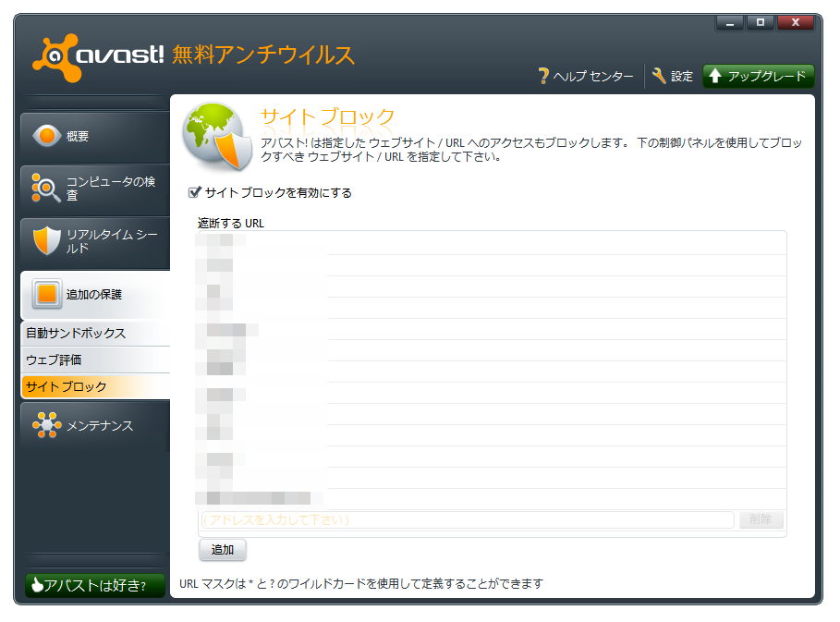Select 追加の保護 section
The image size is (840, 622).
95,294
